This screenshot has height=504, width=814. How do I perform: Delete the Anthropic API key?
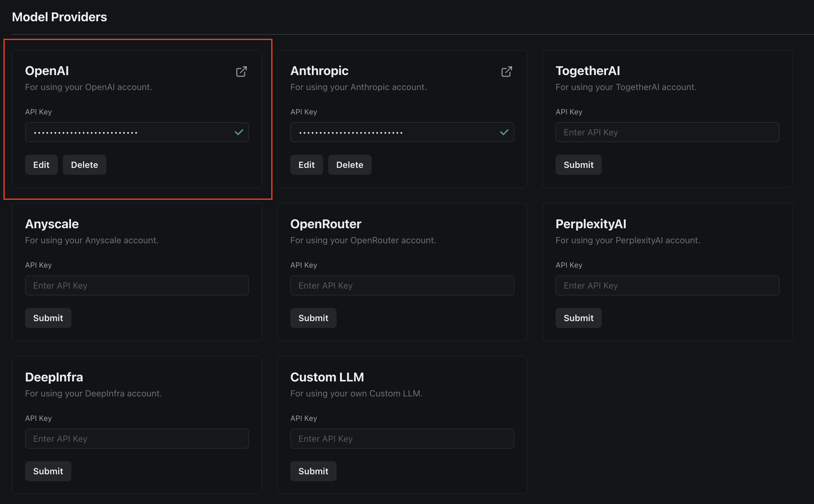coord(349,165)
